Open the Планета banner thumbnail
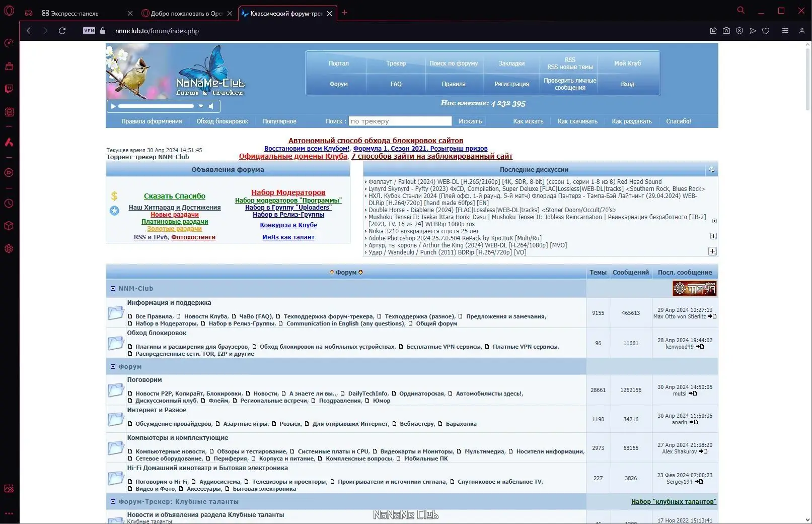This screenshot has height=524, width=812. click(695, 288)
